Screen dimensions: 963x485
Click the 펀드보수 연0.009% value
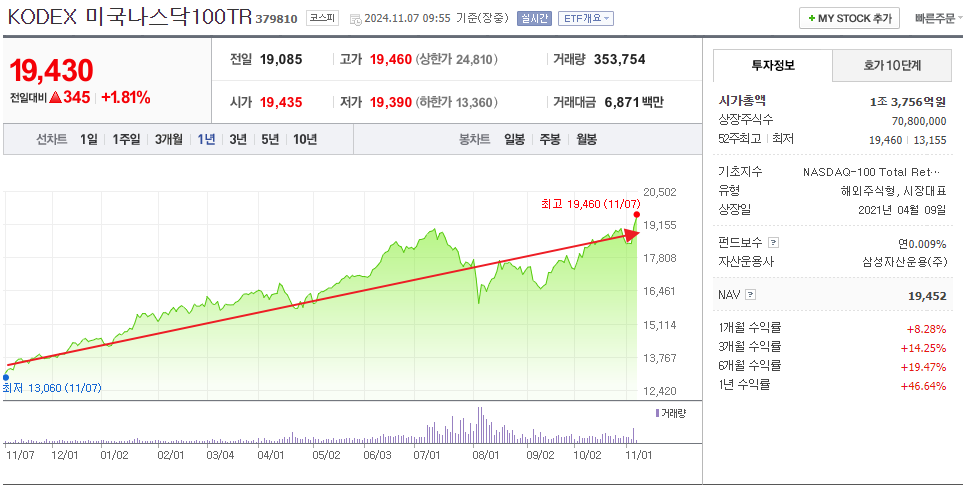point(922,243)
